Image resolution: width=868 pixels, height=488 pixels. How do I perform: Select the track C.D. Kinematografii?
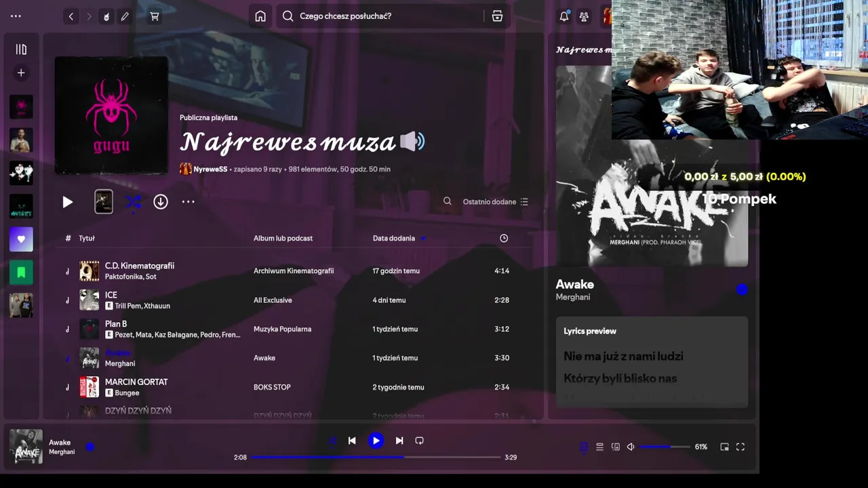(140, 266)
